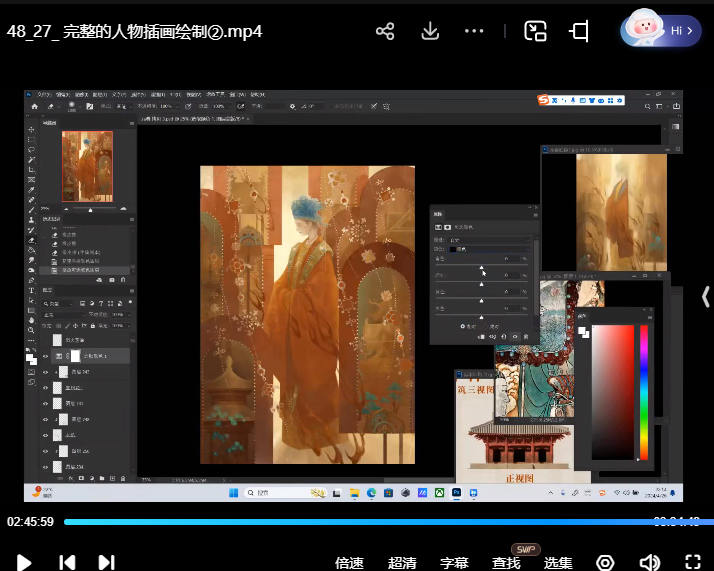Play the video
This screenshot has width=714, height=571.
(x=24, y=562)
